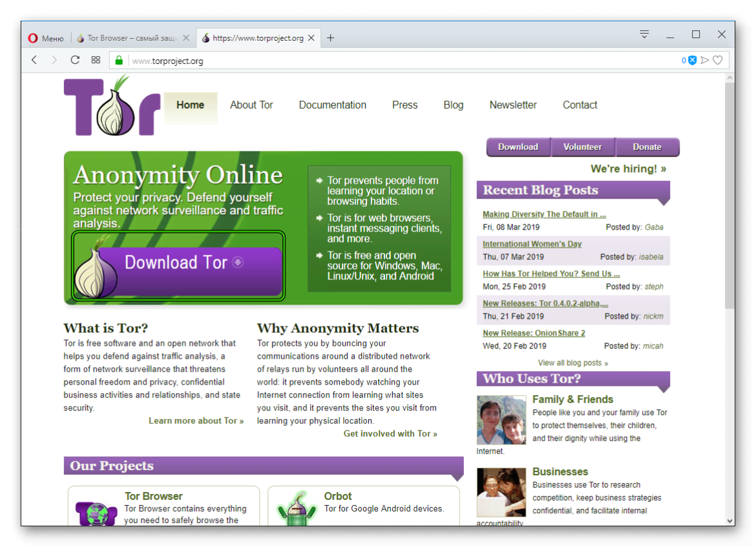Viewport: 756px width, 547px height.
Task: Open the Orbot project link
Action: coord(337,497)
